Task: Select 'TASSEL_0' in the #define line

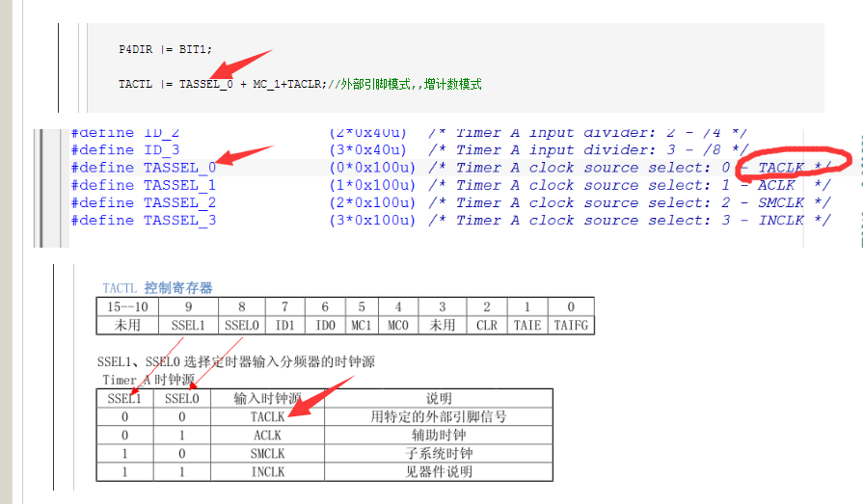Action: pyautogui.click(x=180, y=168)
